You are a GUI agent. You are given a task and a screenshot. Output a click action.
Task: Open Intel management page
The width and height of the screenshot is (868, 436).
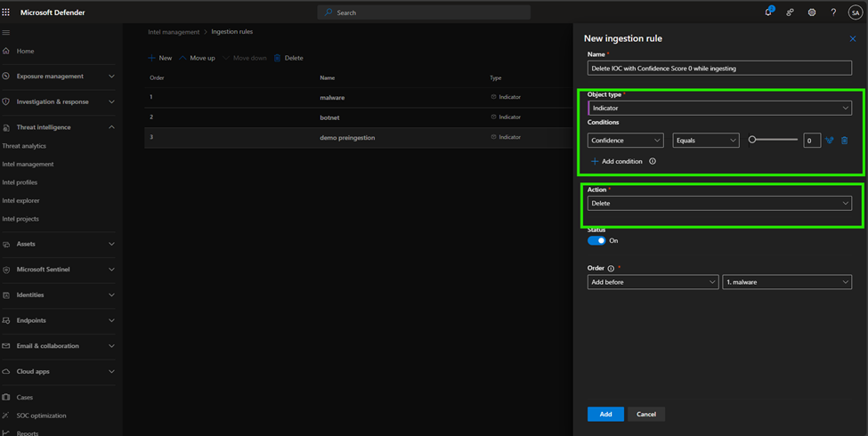tap(28, 165)
